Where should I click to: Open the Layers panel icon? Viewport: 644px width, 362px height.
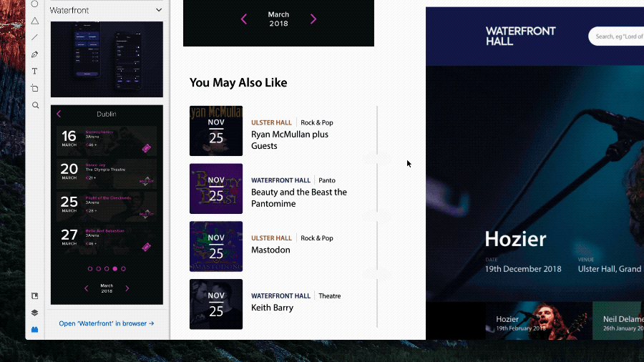[34, 313]
